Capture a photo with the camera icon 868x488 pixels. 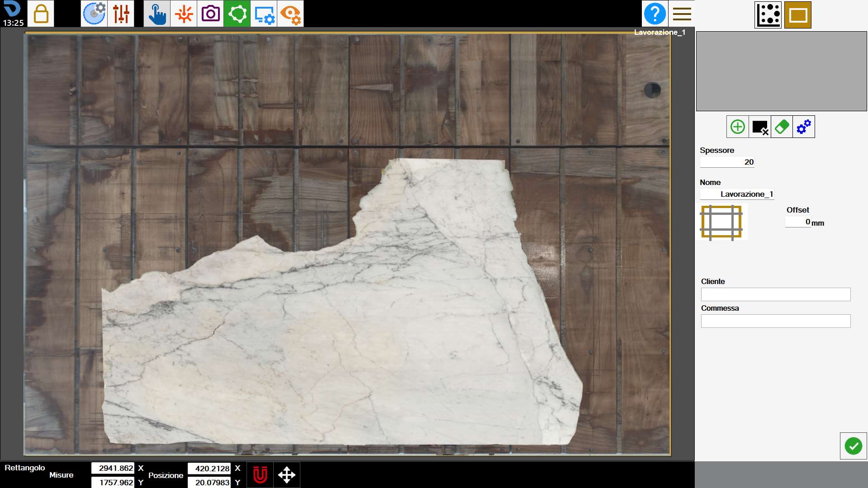click(210, 14)
